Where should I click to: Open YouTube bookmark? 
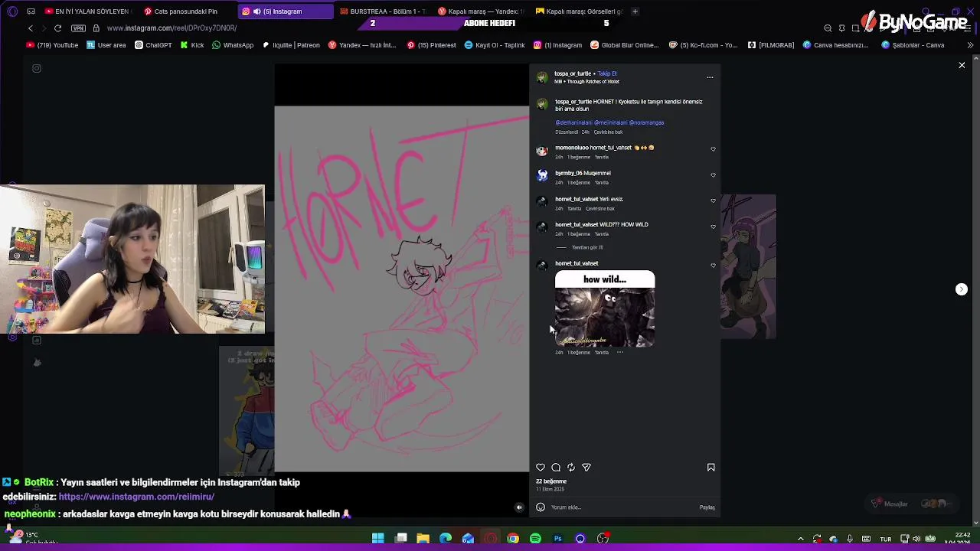tap(52, 45)
